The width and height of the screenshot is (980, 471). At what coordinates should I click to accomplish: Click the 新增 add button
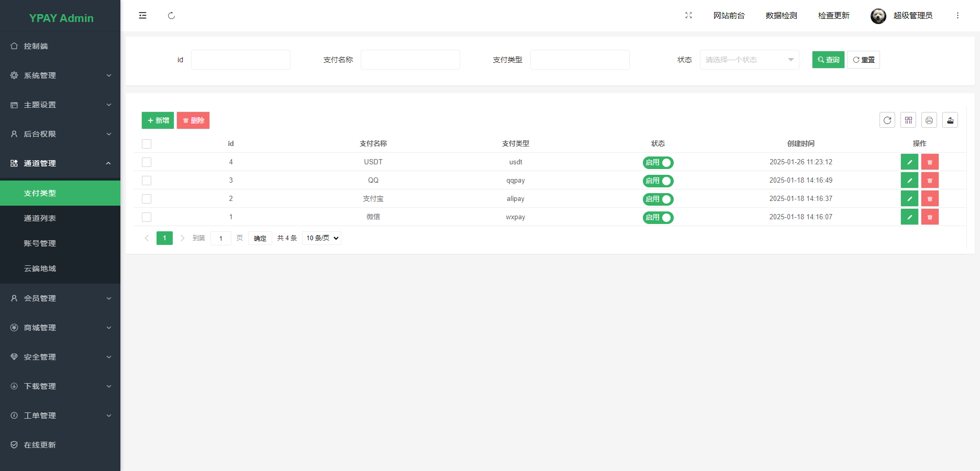pos(158,120)
